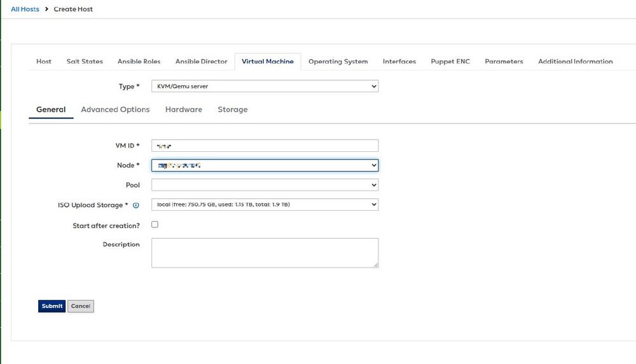
Task: Select the Ansible Director tab
Action: pyautogui.click(x=201, y=61)
